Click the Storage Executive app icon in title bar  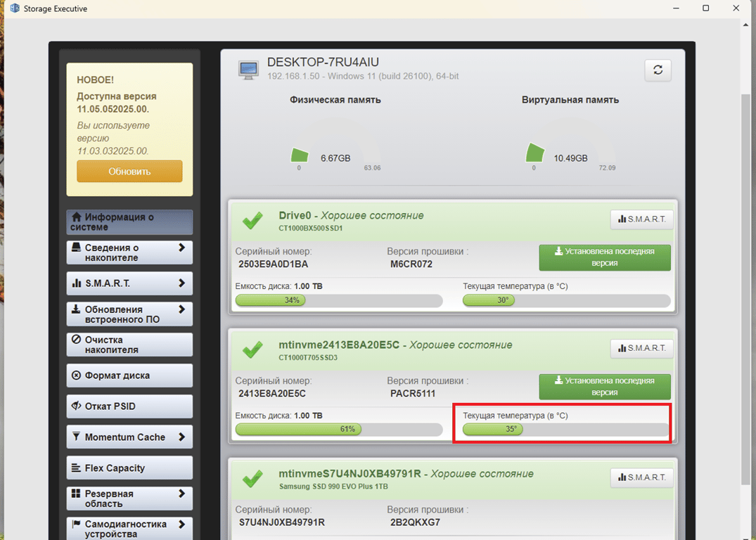point(15,8)
